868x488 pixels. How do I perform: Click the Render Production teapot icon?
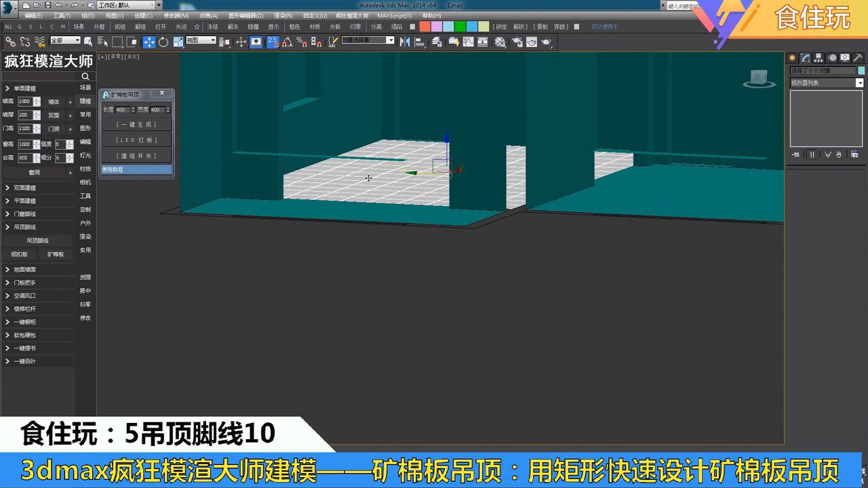tap(546, 41)
